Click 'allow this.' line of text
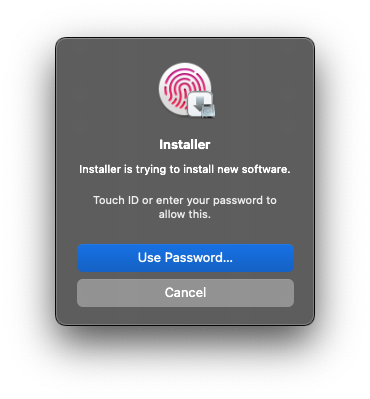This screenshot has height=399, width=370. coord(185,214)
